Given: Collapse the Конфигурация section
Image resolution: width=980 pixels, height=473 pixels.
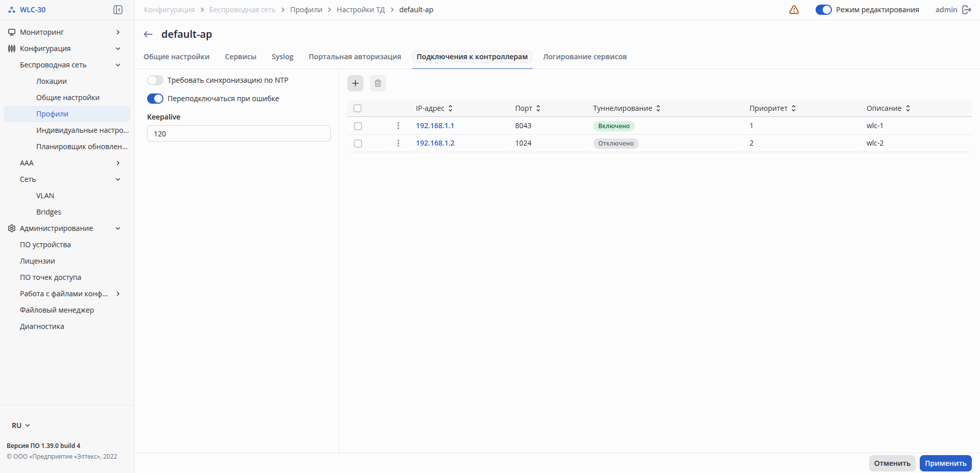Looking at the screenshot, I should point(118,49).
